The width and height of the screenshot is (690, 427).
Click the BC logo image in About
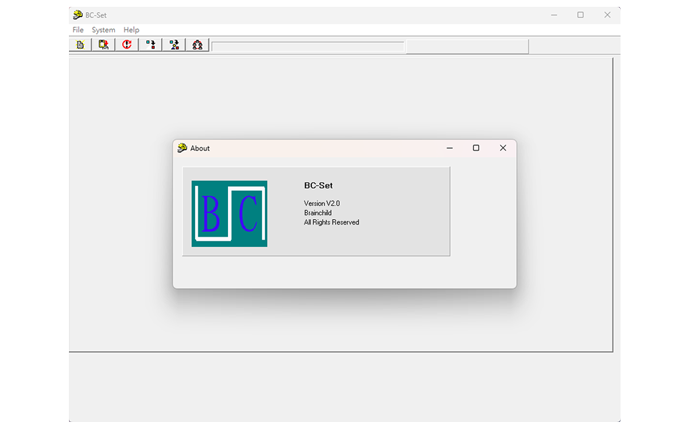pos(229,214)
